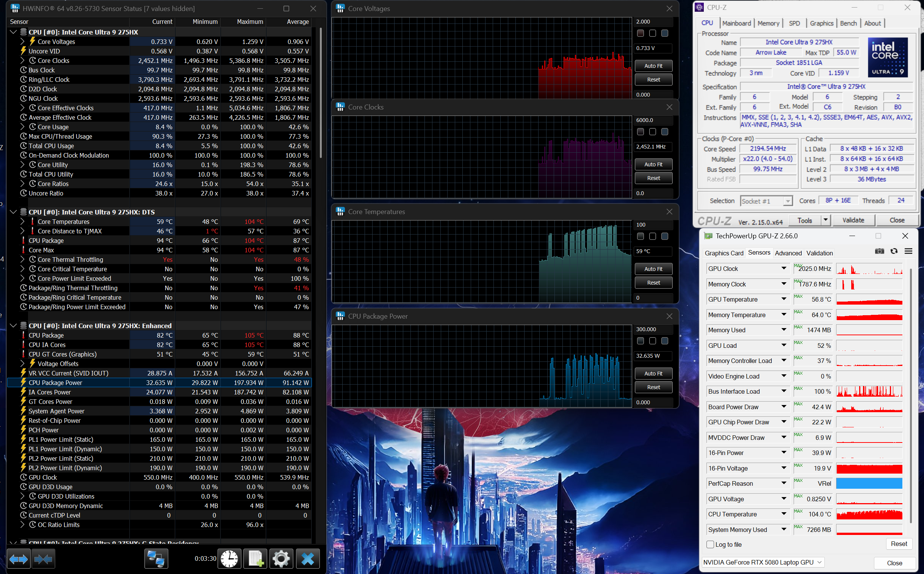Click the lightning icon next to CPU Package Power
This screenshot has width=924, height=574.
coord(23,382)
